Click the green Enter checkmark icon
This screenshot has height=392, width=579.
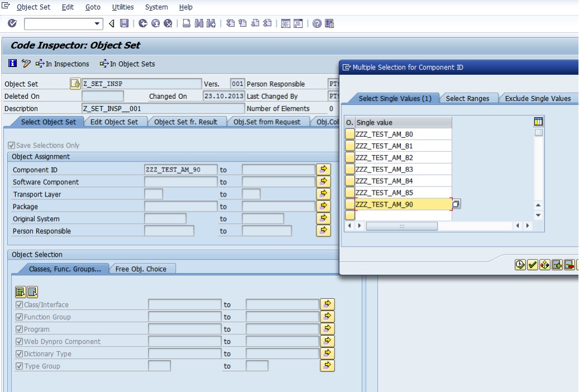click(12, 23)
